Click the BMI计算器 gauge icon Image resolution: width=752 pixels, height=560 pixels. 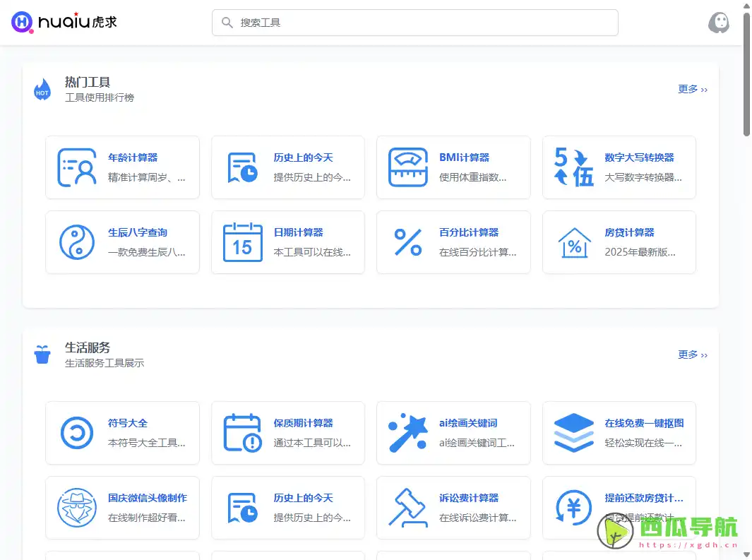[x=407, y=167]
